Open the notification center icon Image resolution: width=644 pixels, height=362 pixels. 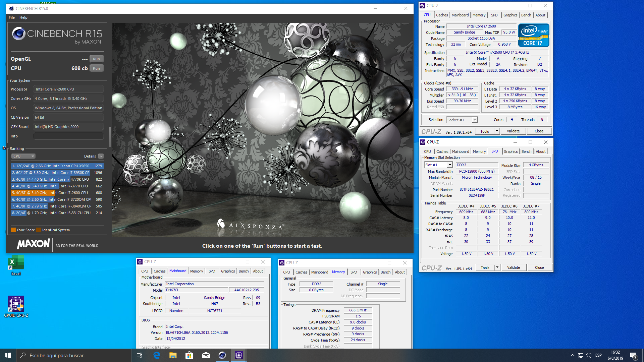point(633,356)
